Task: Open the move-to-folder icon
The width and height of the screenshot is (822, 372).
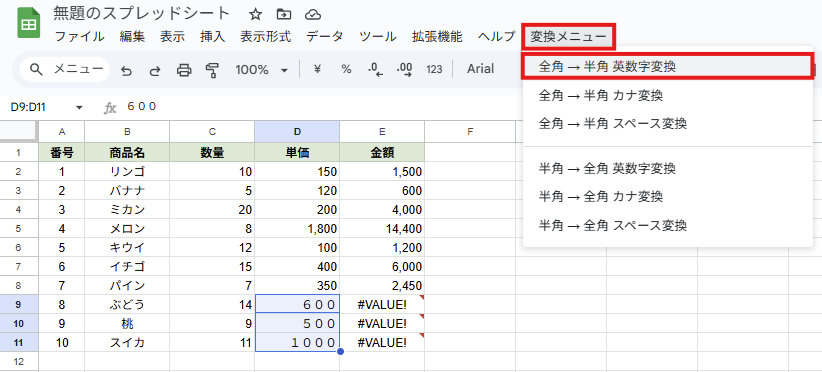Action: pos(284,14)
